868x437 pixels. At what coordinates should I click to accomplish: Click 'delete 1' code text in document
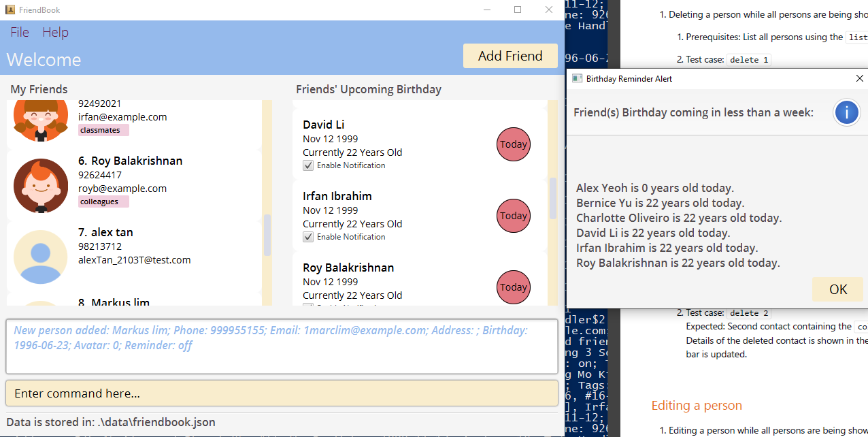click(749, 60)
